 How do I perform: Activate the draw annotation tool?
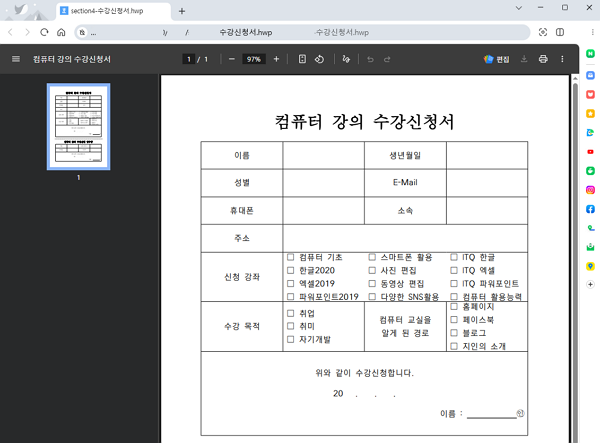[x=346, y=59]
